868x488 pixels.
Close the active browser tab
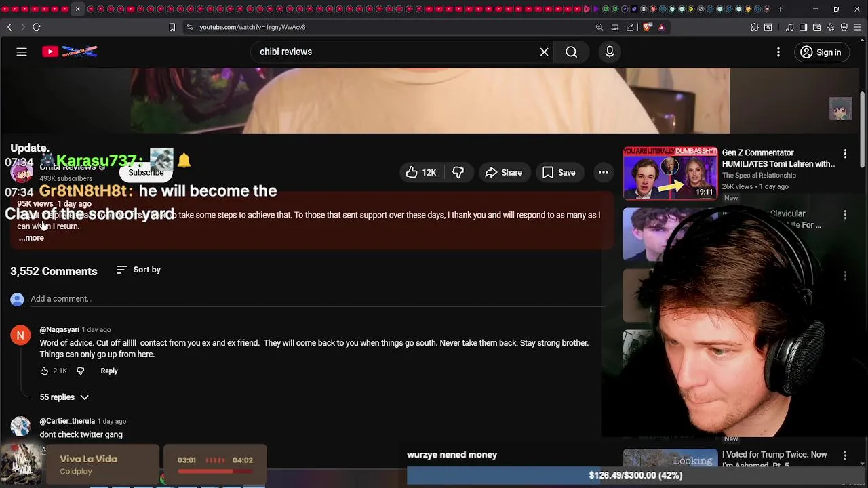(x=77, y=9)
